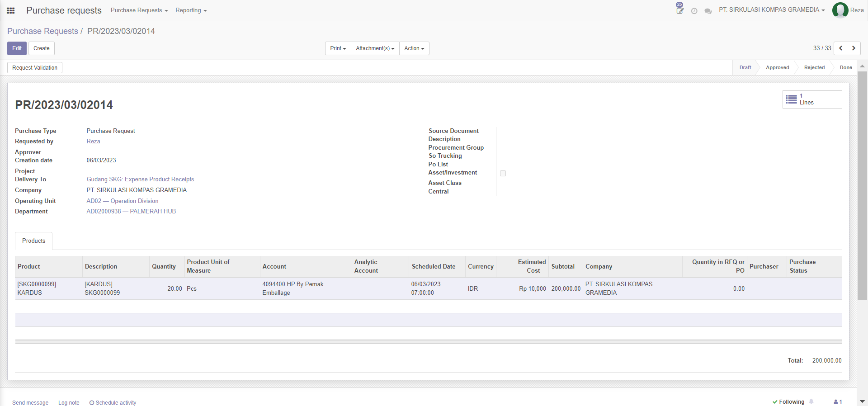Open the Attachment(s) dropdown

point(375,48)
